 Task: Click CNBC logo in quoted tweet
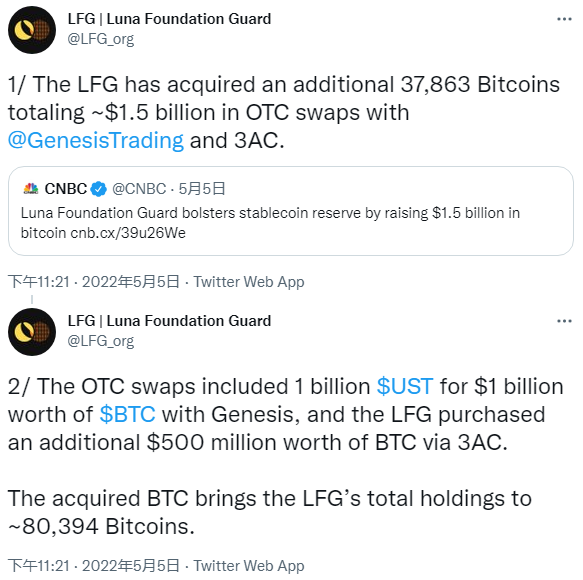(30, 189)
